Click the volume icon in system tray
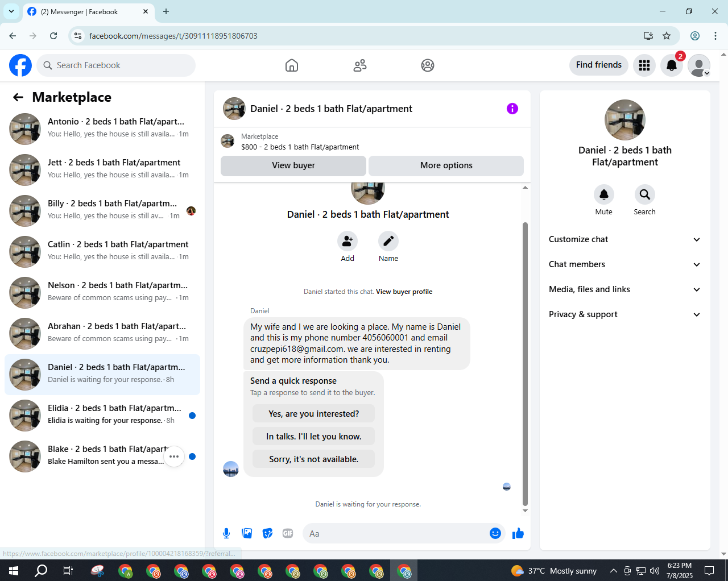The image size is (728, 581). click(x=655, y=571)
